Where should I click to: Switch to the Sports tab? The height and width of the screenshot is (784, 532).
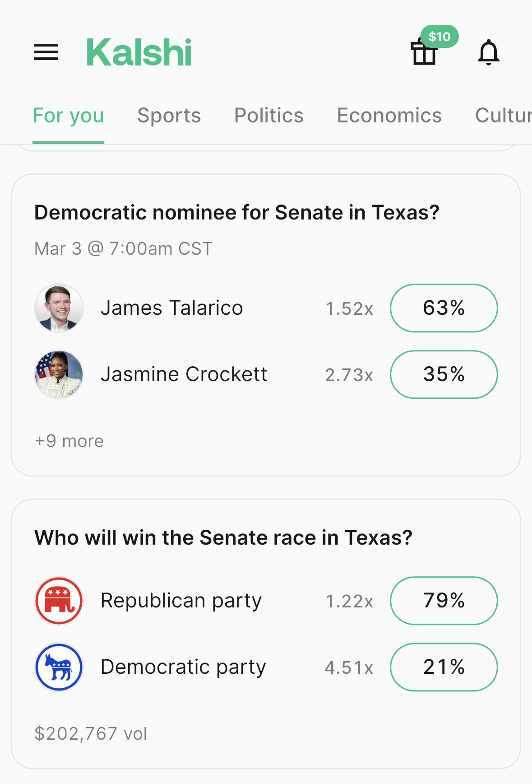pyautogui.click(x=169, y=116)
